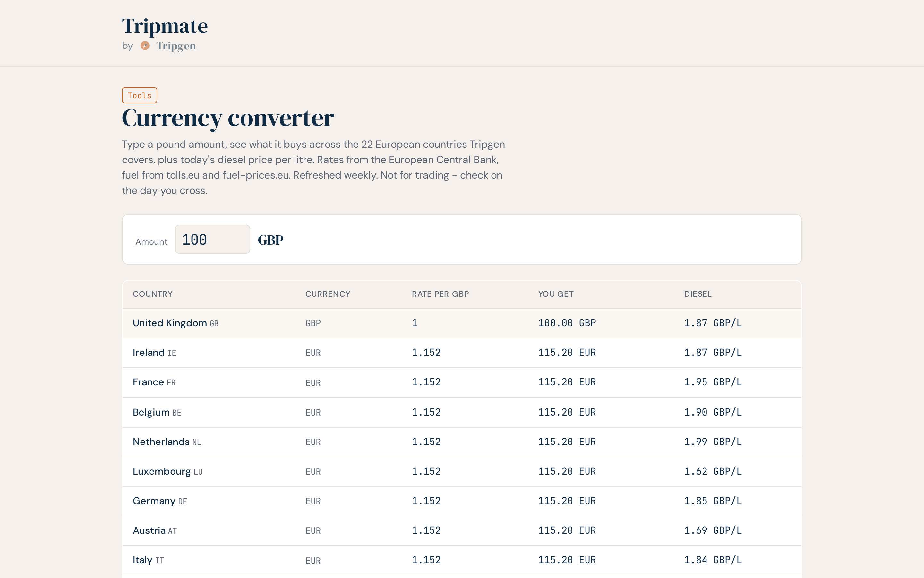Click the Ireland diesel price 1.87 GBP/L

pos(713,353)
